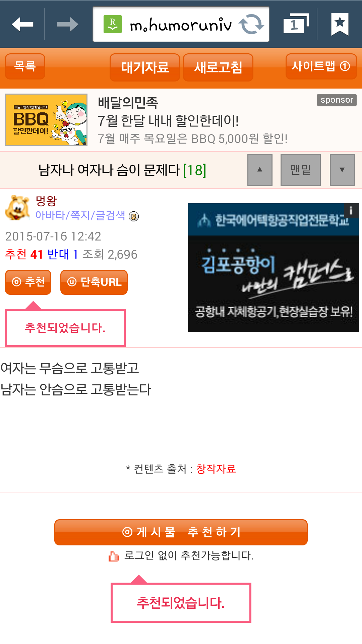This screenshot has width=362, height=644.
Task: Open bookmarks with the star ribbon icon
Action: click(x=340, y=24)
